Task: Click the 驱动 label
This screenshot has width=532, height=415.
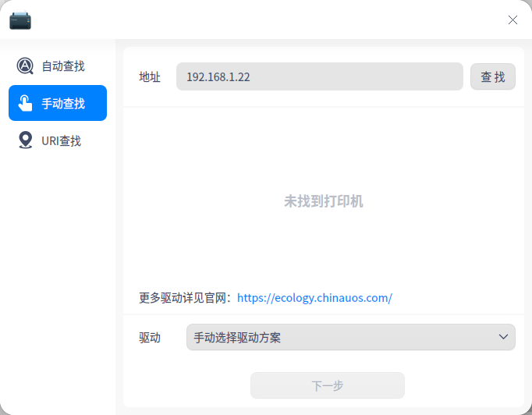Action: pos(150,337)
